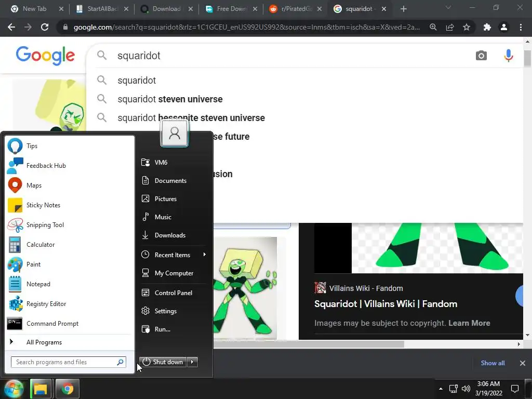The image size is (532, 399).
Task: Click the Learn More copyright link
Action: [469, 323]
